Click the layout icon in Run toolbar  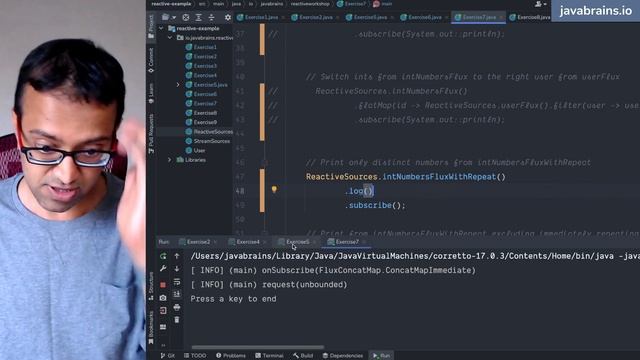(x=163, y=327)
